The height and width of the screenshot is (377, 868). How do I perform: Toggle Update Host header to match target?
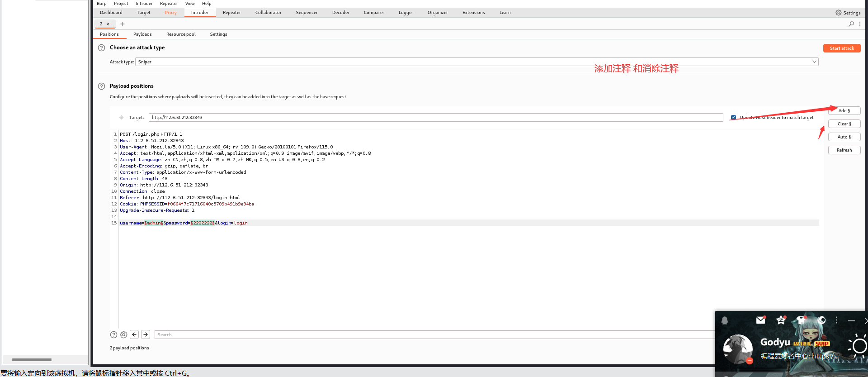[x=733, y=118]
